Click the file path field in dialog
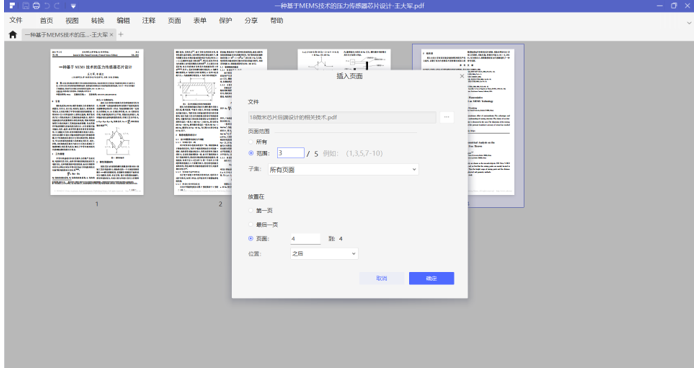 click(342, 117)
